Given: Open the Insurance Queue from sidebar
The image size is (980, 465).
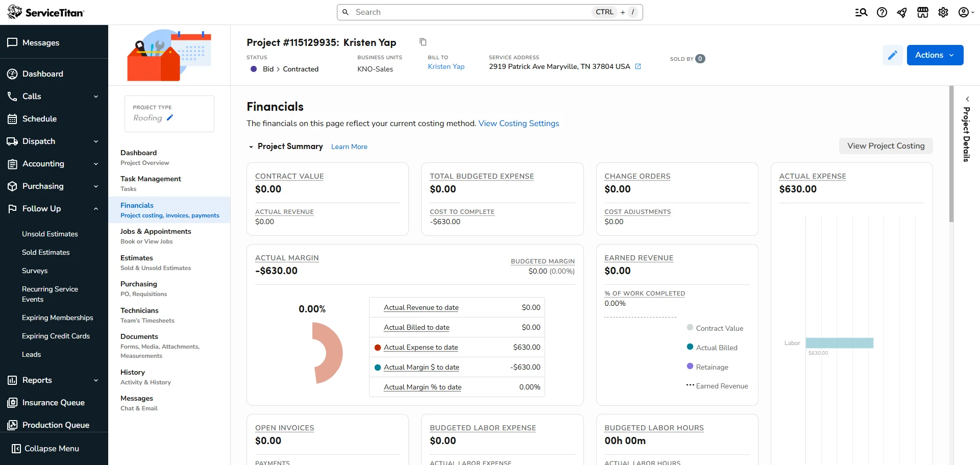Looking at the screenshot, I should (53, 402).
